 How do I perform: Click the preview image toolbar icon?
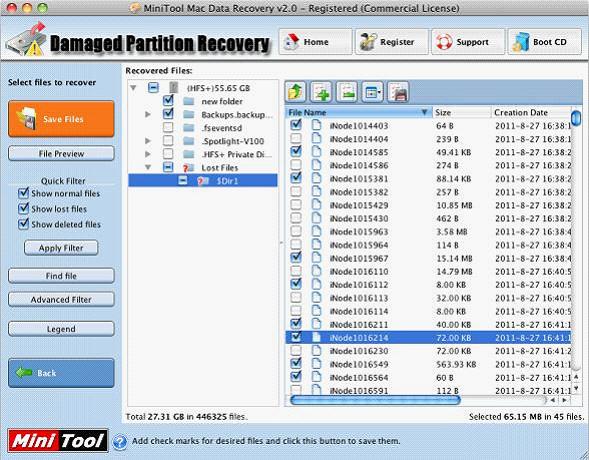tap(347, 92)
